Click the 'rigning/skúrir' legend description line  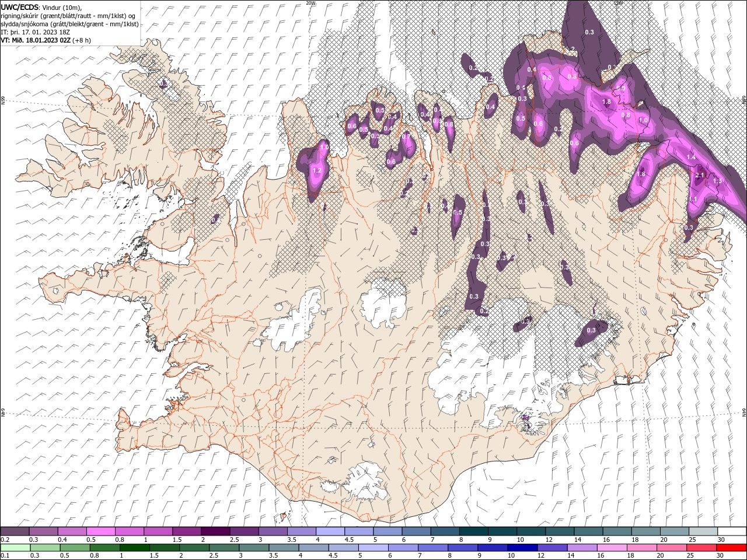coord(68,16)
